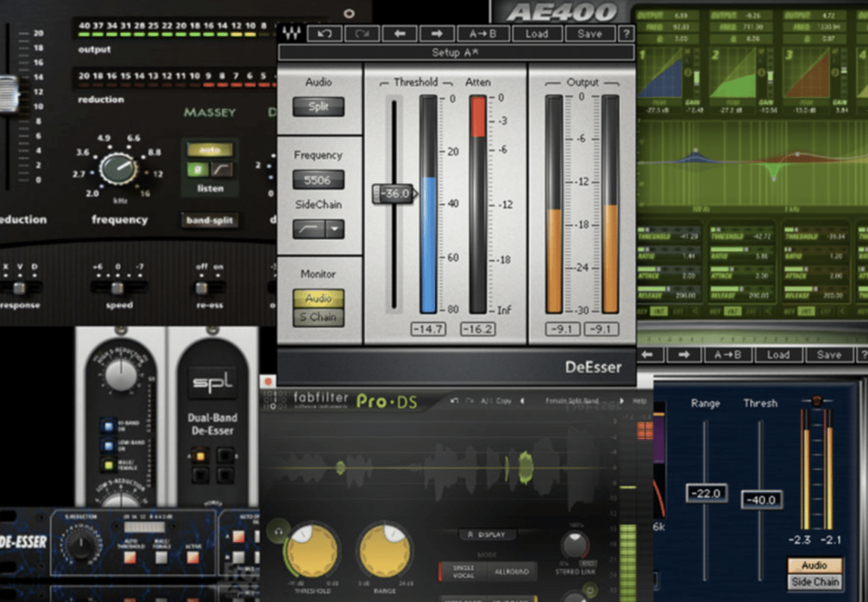Click Save button in Waves DeEsser toolbar
The width and height of the screenshot is (868, 602).
coord(590,34)
